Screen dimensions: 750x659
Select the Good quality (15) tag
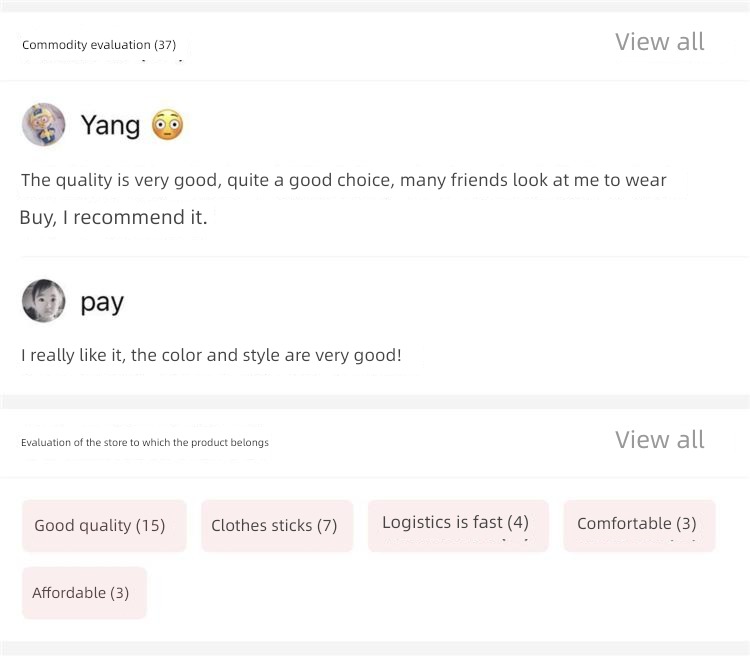click(104, 526)
